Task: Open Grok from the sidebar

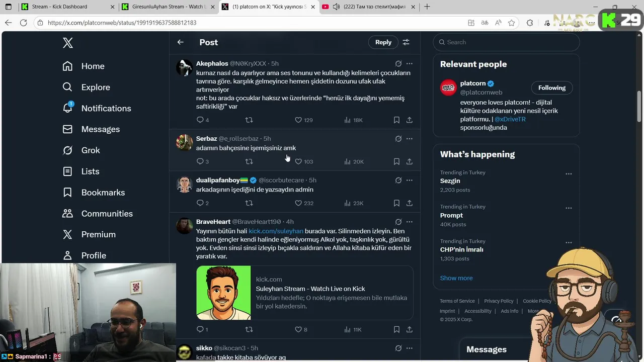Action: click(x=81, y=150)
